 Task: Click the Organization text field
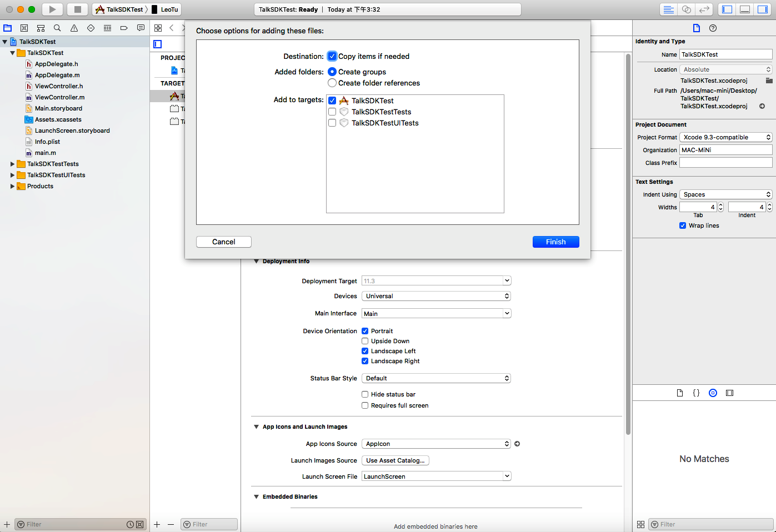(725, 150)
